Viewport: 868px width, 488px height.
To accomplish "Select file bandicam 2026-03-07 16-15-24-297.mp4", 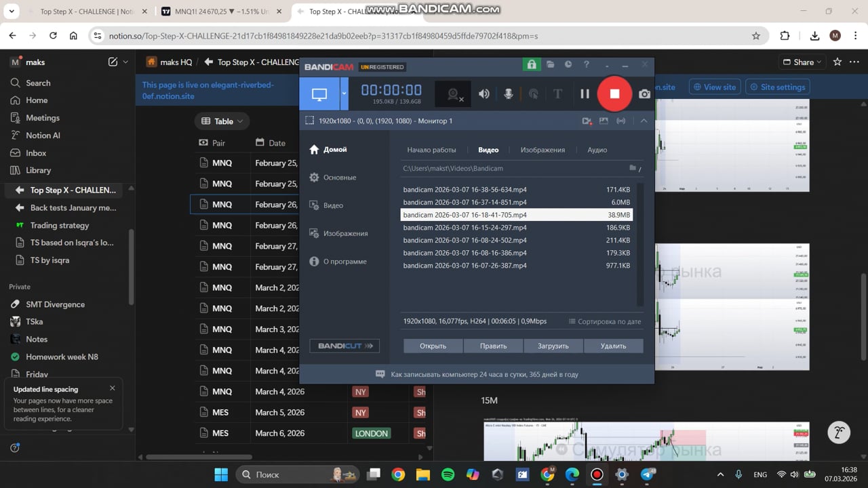I will click(517, 228).
